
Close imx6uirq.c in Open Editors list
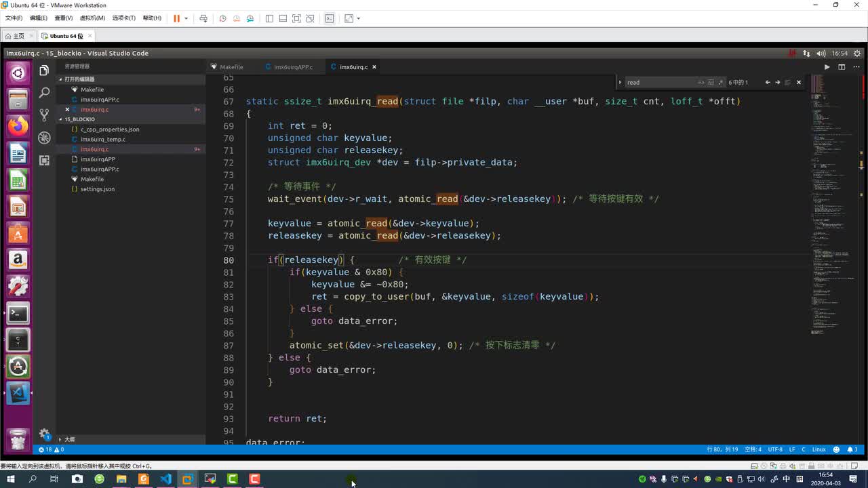click(x=67, y=109)
